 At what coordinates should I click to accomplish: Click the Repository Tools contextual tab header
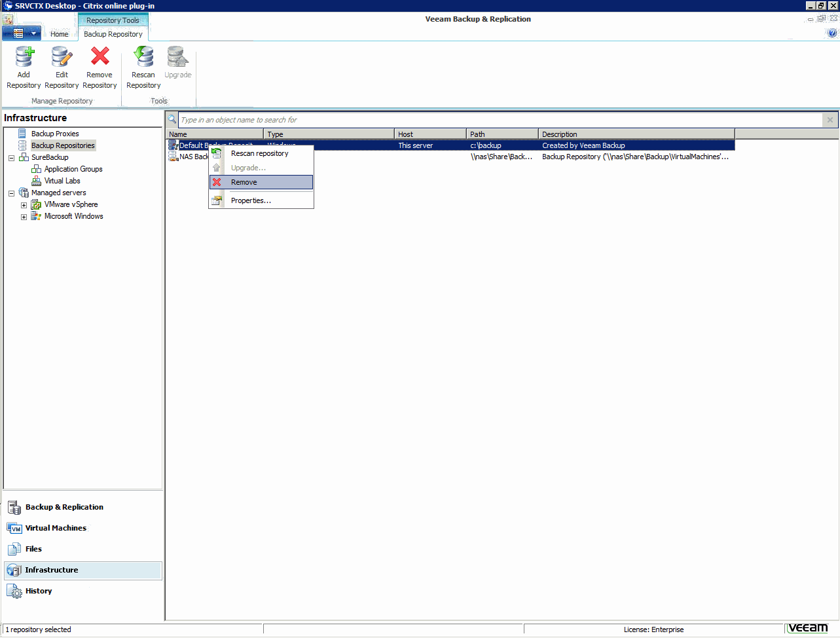click(113, 20)
